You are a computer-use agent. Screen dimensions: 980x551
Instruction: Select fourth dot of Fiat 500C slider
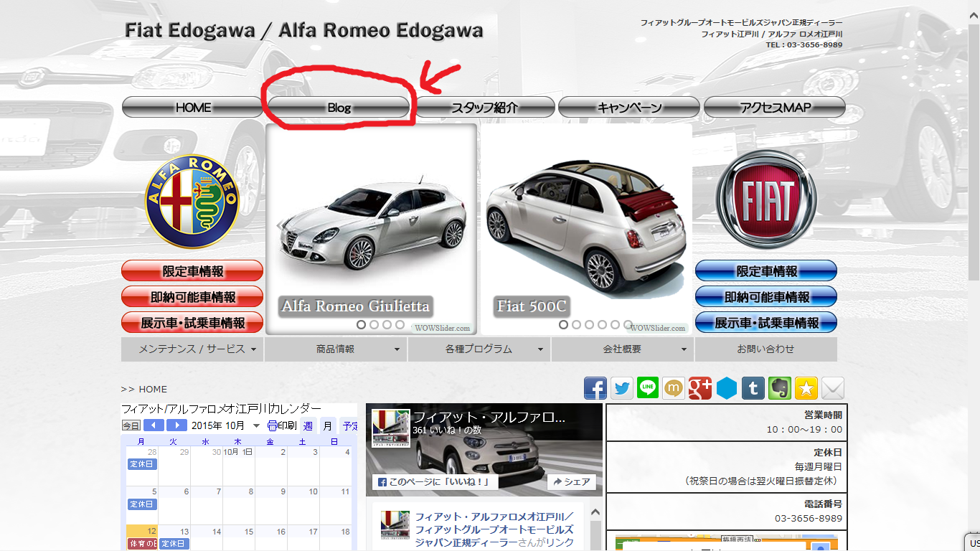pyautogui.click(x=603, y=325)
